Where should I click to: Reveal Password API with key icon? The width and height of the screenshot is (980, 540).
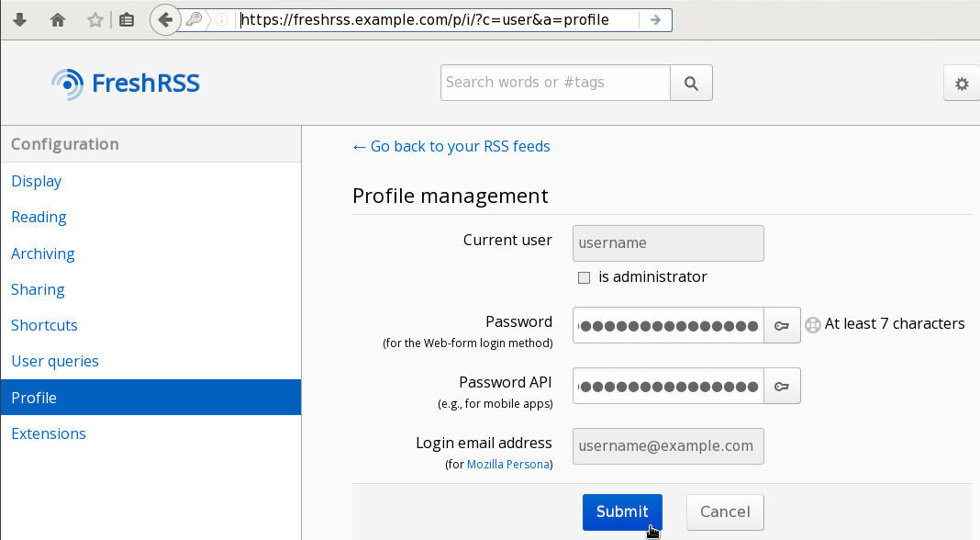coord(782,386)
